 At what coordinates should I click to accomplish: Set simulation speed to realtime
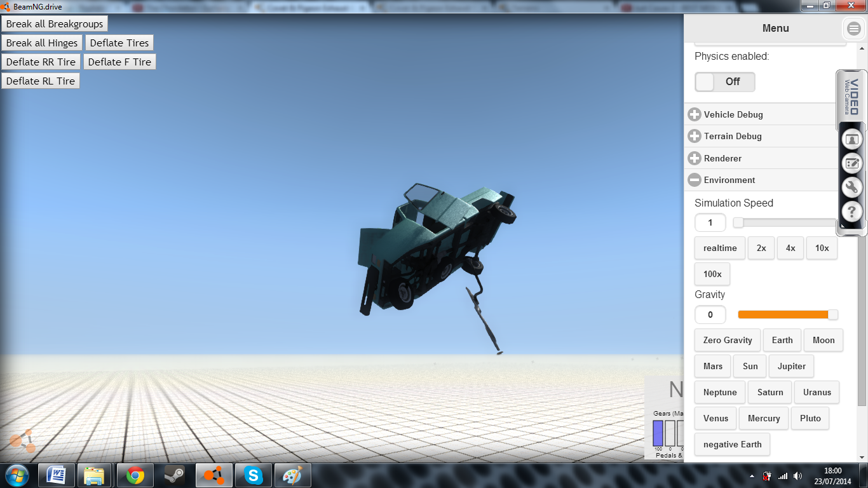720,248
